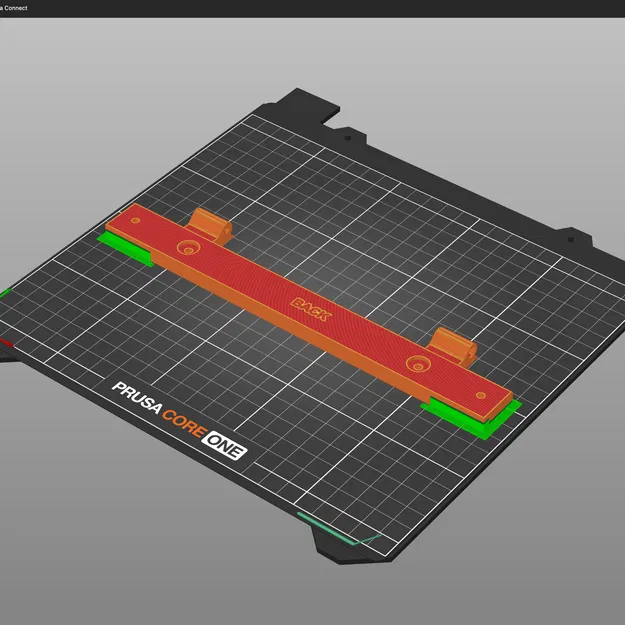Pick the countersunk screw hole beside the right clip
625x625 pixels.
tap(418, 364)
